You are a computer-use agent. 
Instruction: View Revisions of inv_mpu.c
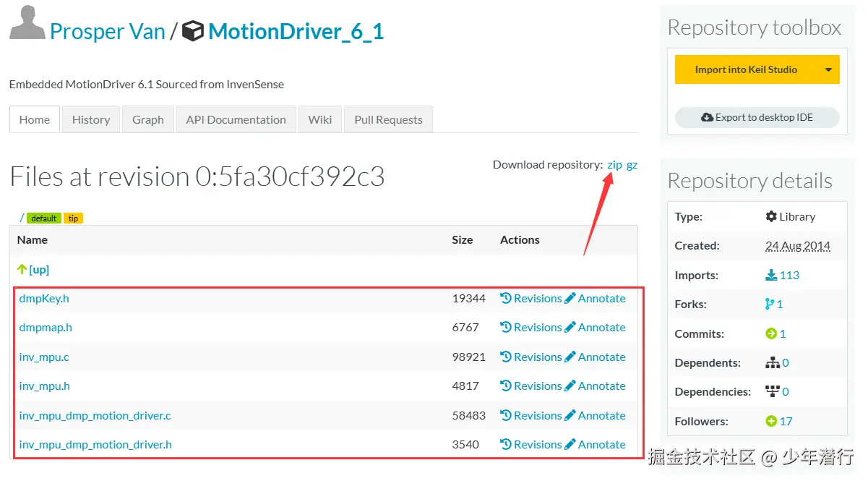point(531,357)
